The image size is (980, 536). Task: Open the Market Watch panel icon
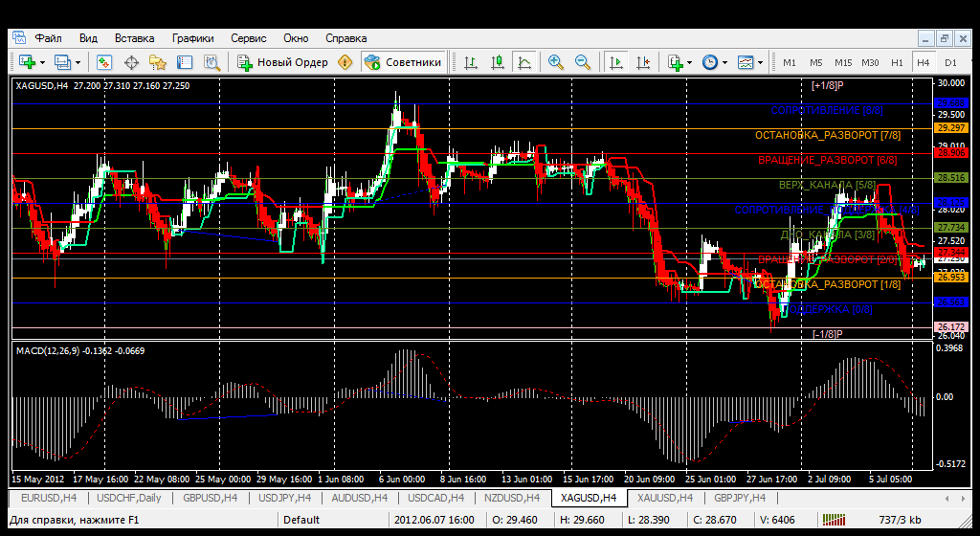tap(104, 62)
